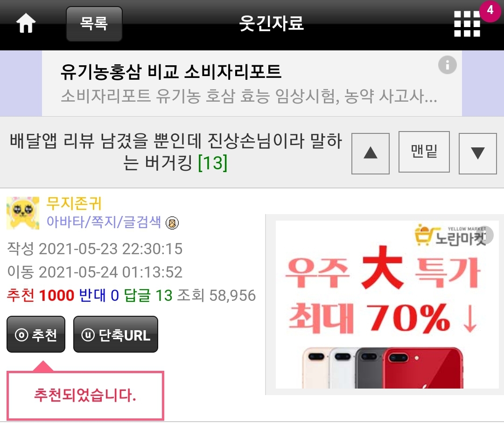The image size is (504, 424).
Task: Tap the notification badge showing 4
Action: tap(490, 11)
